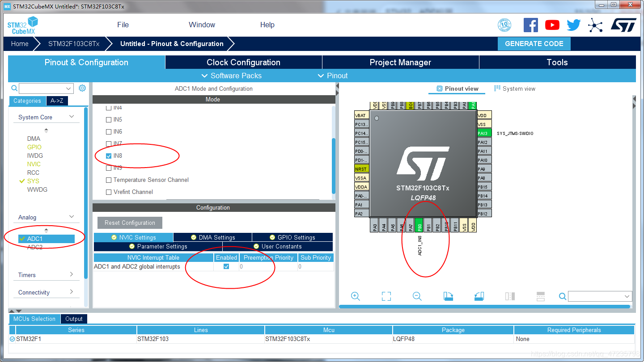Zoom out of the pinout view
This screenshot has width=644, height=362.
(417, 296)
